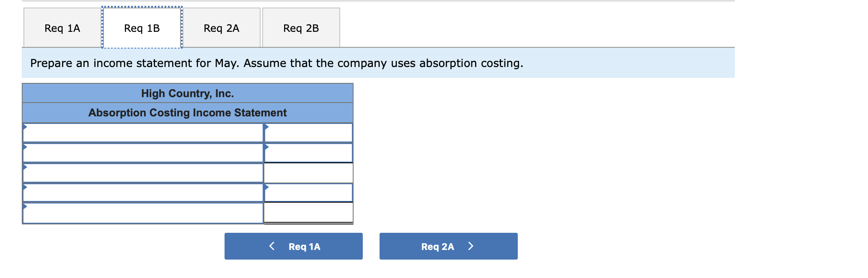Viewport: 868px width, 278px height.
Task: Select the High Country, Inc. header row
Action: tap(187, 93)
